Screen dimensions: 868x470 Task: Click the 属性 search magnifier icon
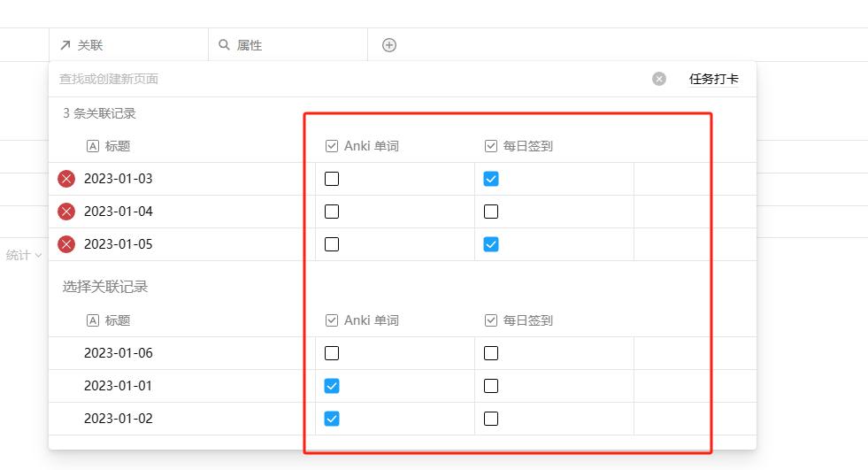(x=225, y=45)
